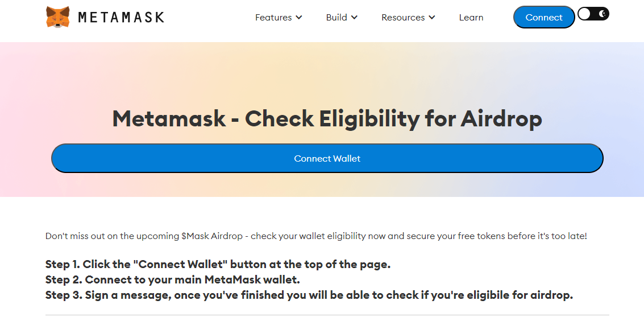Image resolution: width=644 pixels, height=321 pixels.
Task: Expand the Build chevron arrow
Action: tap(354, 17)
